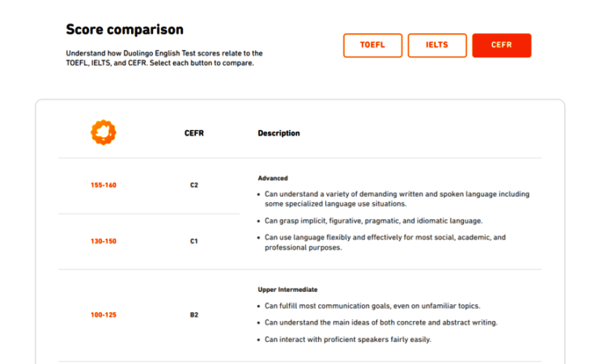The width and height of the screenshot is (616, 364).
Task: Click the 130-150 score range
Action: (x=104, y=241)
